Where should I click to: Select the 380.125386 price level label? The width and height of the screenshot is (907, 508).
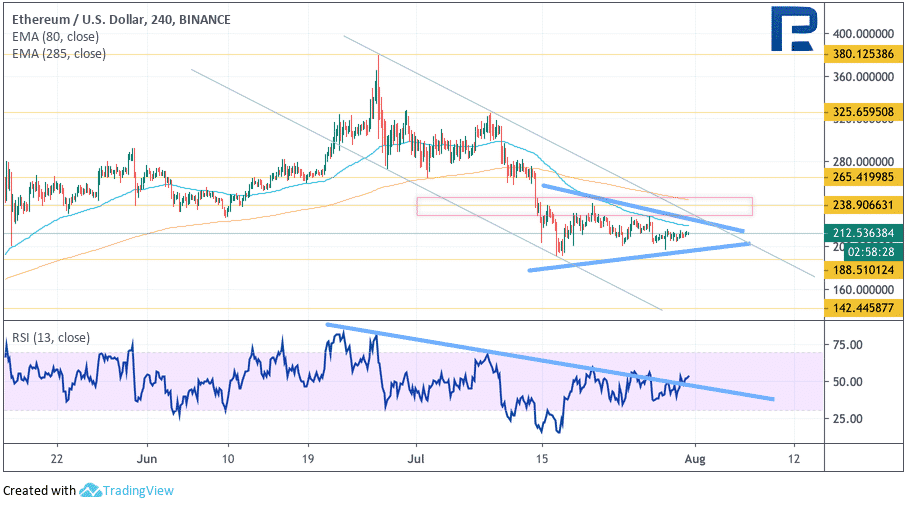862,54
